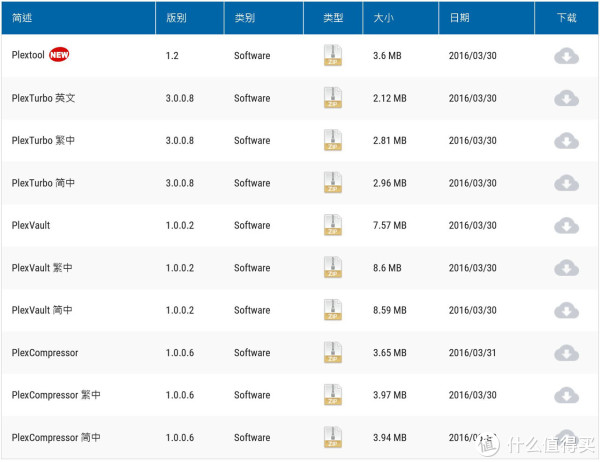Click the 8.6 MB size cell

pos(387,268)
